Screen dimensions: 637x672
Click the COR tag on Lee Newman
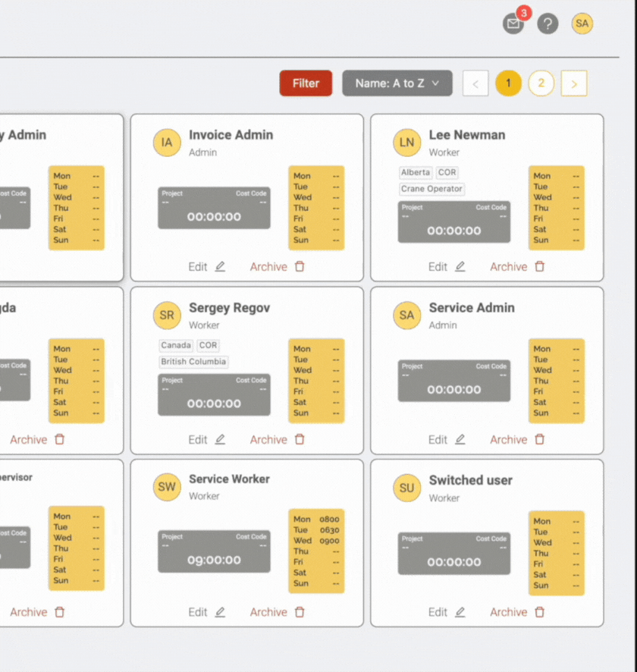tap(447, 172)
